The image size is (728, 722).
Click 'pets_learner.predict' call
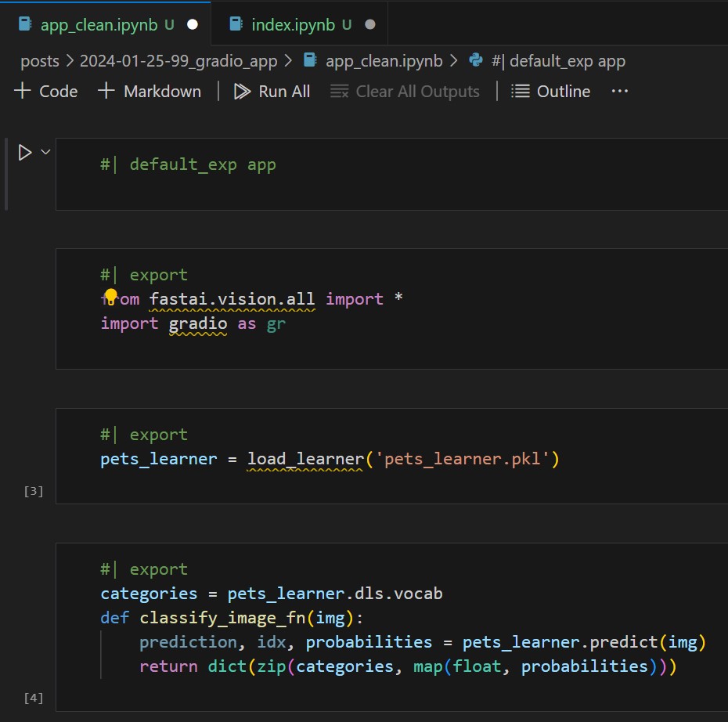tap(560, 642)
